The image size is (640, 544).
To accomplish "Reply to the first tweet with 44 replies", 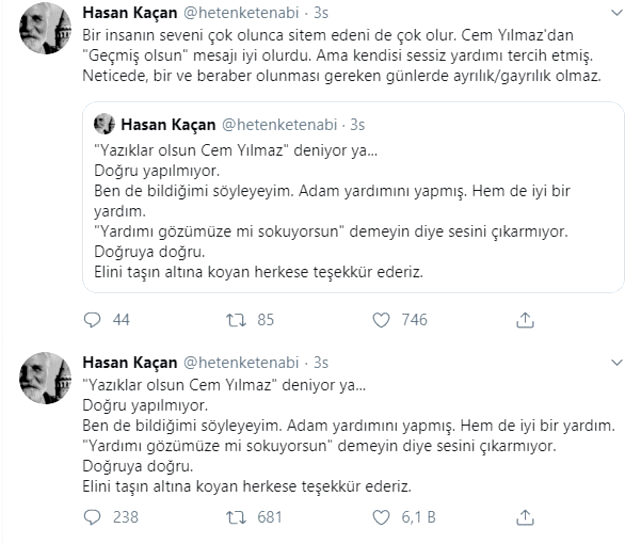I will (x=93, y=320).
